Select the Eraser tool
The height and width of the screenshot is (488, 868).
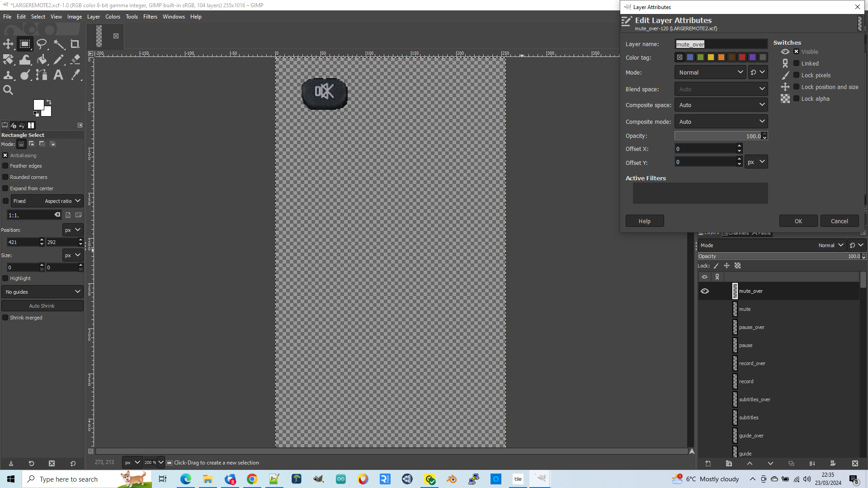pos(75,60)
